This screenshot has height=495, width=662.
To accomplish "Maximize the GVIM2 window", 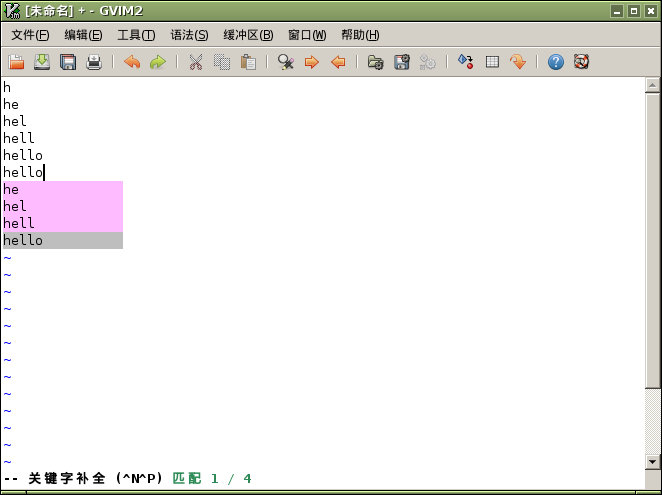I will (634, 11).
